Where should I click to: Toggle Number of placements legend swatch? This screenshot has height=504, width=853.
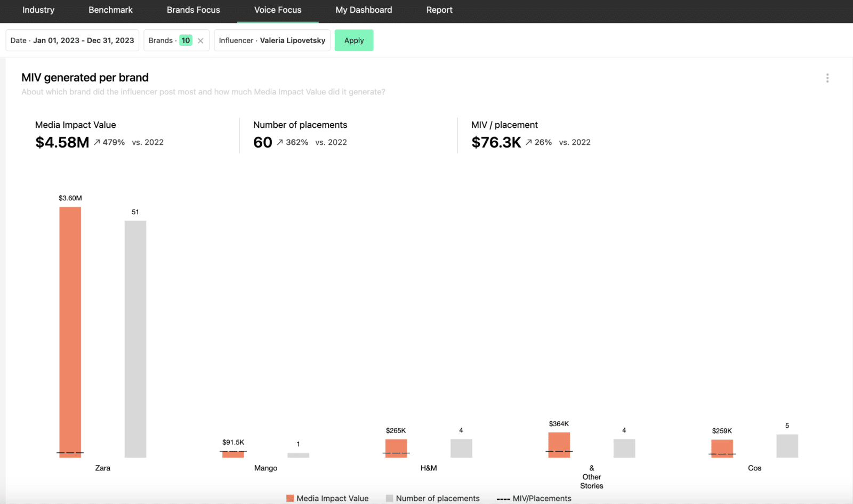pyautogui.click(x=389, y=499)
